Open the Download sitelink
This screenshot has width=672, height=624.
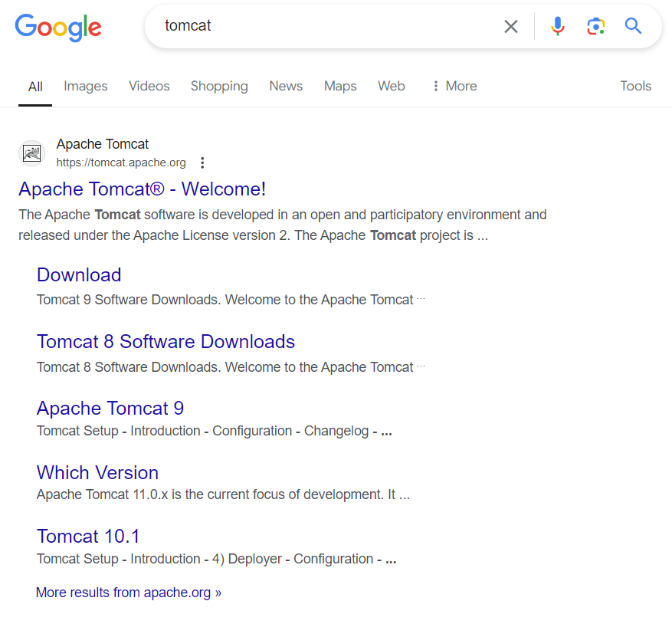[x=79, y=275]
